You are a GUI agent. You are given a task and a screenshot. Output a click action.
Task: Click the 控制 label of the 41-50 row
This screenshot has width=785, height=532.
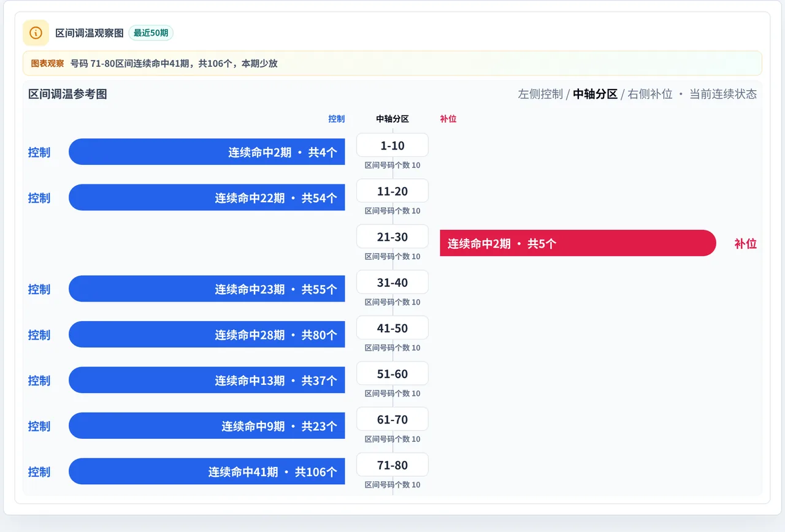pyautogui.click(x=39, y=335)
